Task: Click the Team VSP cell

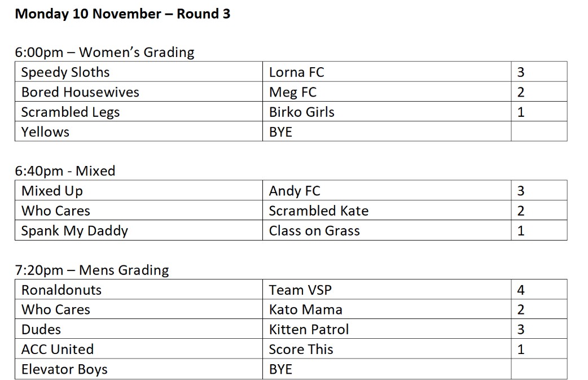Action: [x=300, y=290]
